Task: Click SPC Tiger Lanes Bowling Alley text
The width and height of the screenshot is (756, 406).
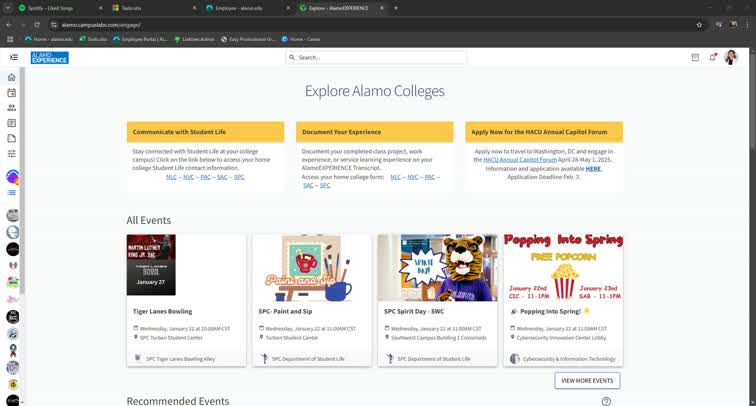Action: [180, 359]
